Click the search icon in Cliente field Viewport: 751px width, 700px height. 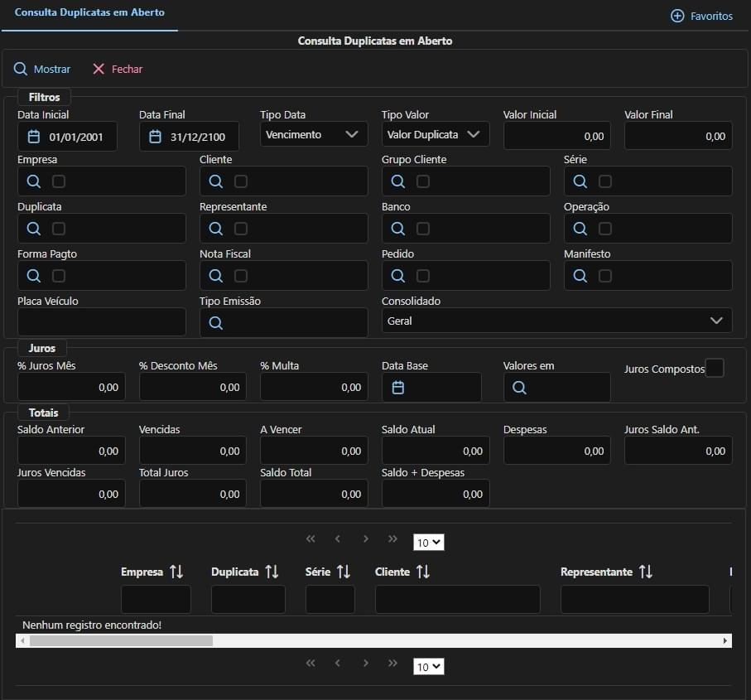tap(215, 181)
